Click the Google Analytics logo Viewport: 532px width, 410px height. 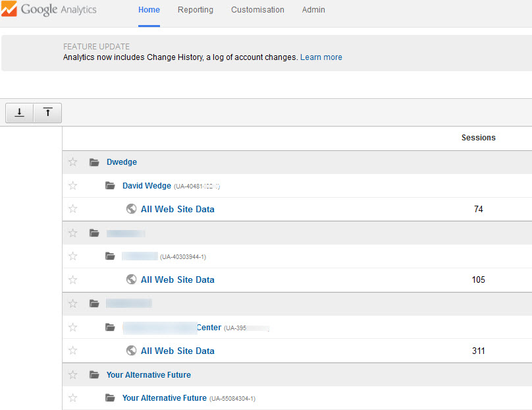pyautogui.click(x=49, y=9)
